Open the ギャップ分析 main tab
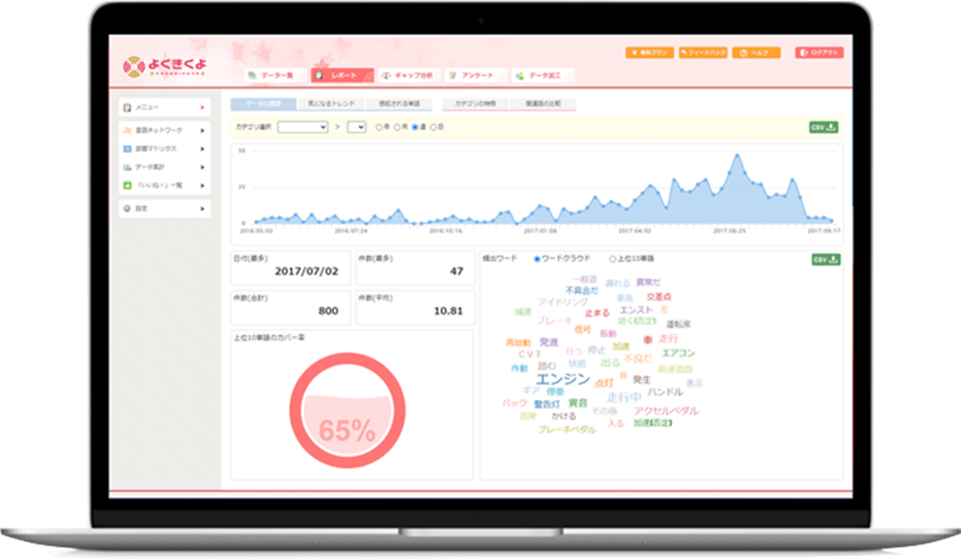 click(x=408, y=75)
